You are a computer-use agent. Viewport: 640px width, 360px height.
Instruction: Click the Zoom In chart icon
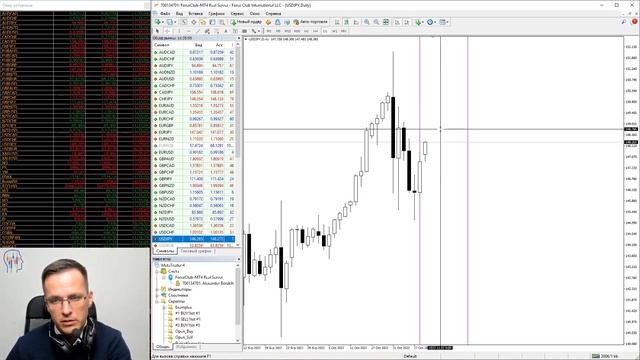(x=367, y=22)
